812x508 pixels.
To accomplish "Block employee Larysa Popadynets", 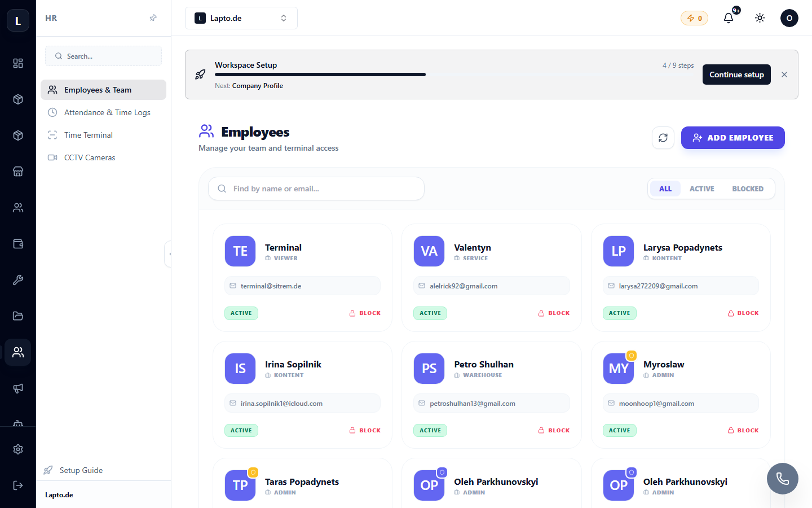I will pos(743,313).
